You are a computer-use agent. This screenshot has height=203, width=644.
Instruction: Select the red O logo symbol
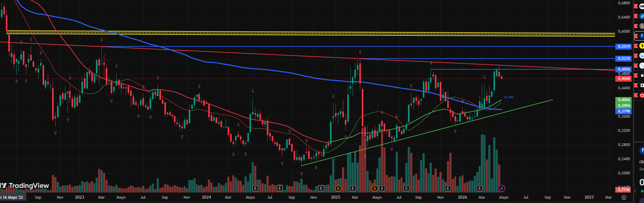point(642,95)
